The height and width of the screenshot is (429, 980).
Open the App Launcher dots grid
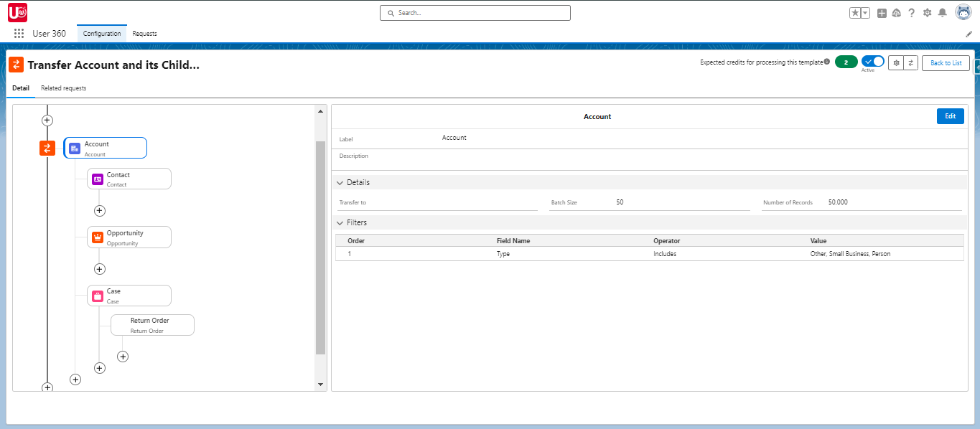19,34
